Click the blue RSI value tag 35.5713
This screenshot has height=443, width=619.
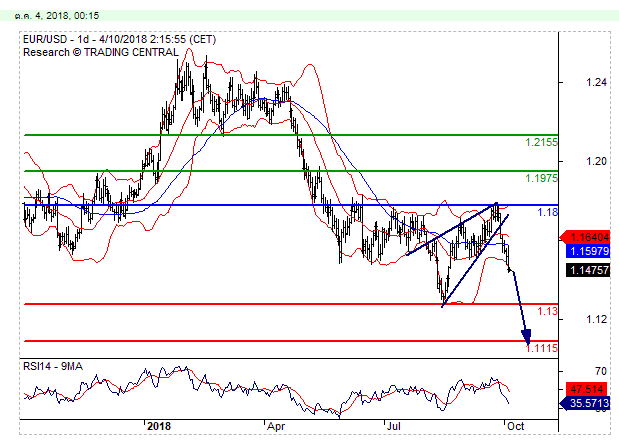click(x=585, y=403)
